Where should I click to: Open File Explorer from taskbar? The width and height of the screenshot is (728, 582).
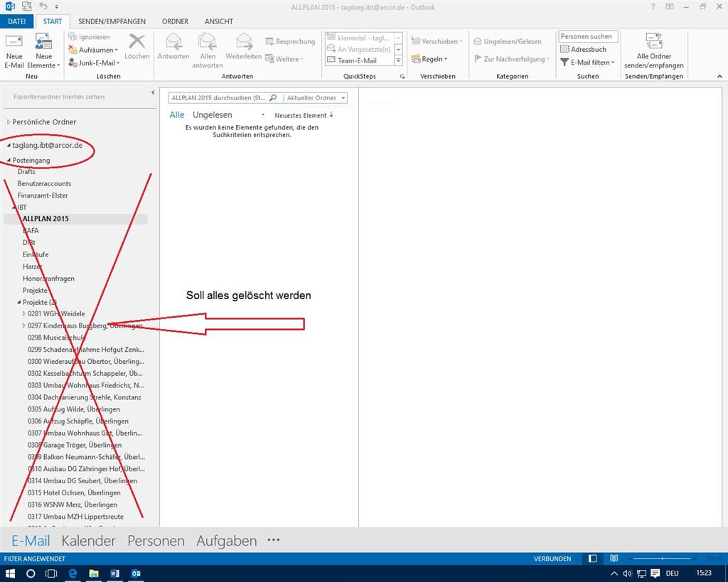tap(94, 573)
